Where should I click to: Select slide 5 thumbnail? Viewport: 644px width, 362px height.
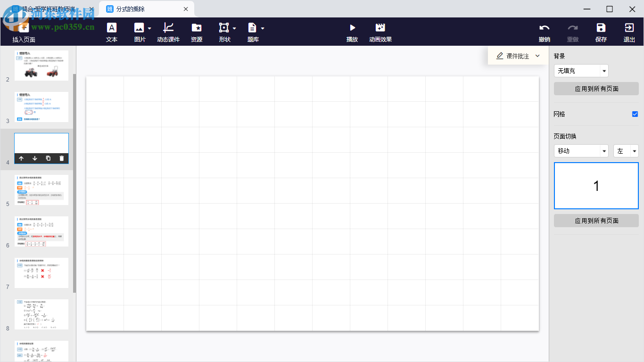tap(41, 190)
